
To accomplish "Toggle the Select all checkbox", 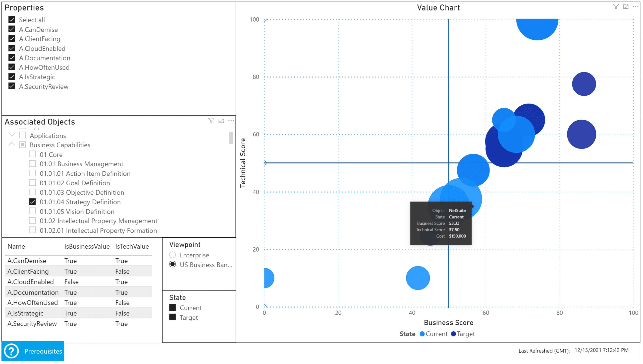I will pos(12,20).
